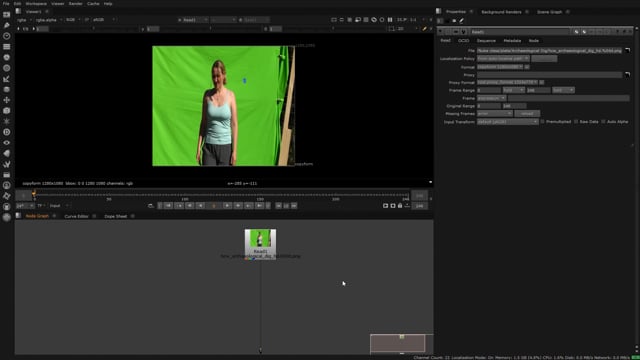
Task: Click the pause icon in Viewer toolbar
Action: click(390, 20)
